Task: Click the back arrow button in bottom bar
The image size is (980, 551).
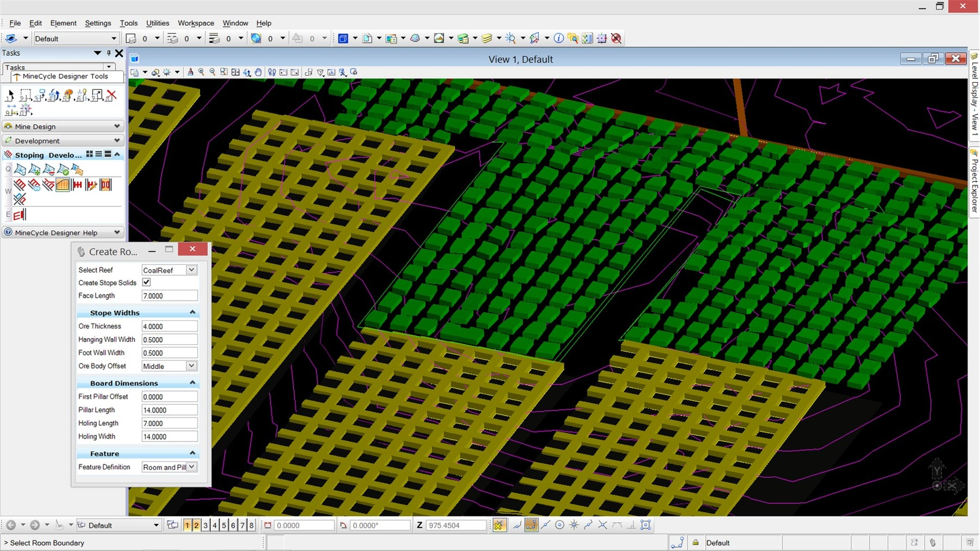Action: (x=11, y=524)
